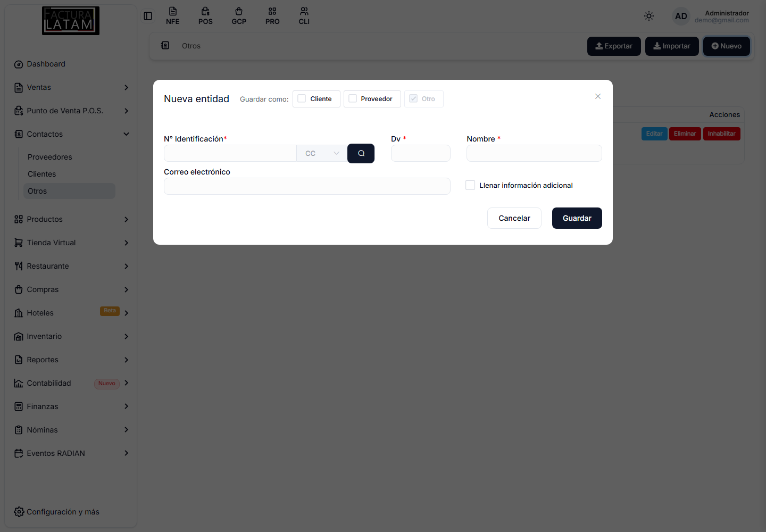Click the Importar button
766x532 pixels.
point(672,46)
